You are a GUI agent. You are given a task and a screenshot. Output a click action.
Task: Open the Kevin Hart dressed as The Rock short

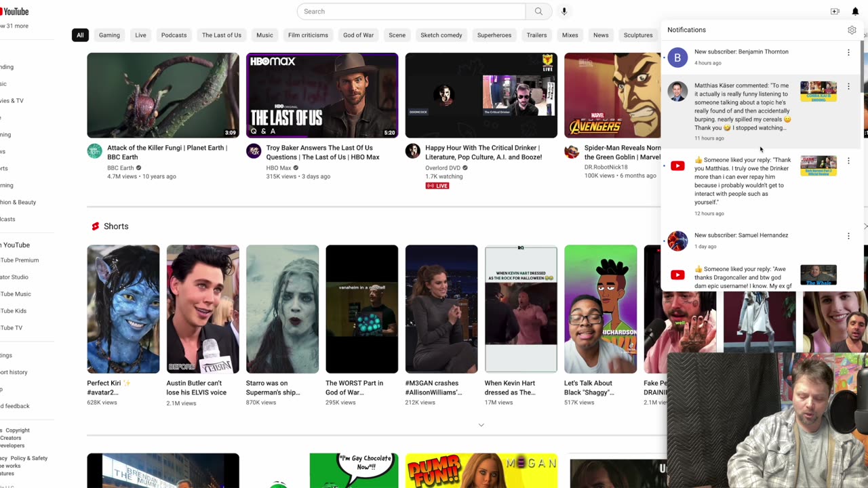click(x=521, y=309)
